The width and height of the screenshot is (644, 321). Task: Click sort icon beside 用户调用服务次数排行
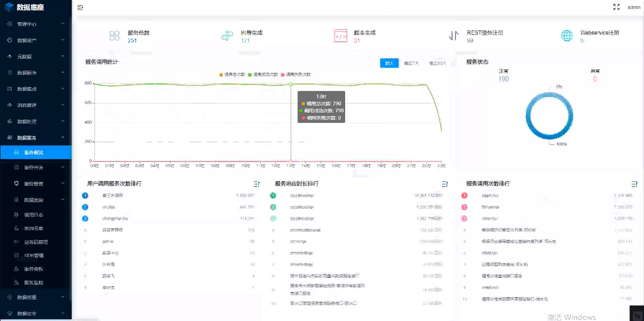point(256,184)
